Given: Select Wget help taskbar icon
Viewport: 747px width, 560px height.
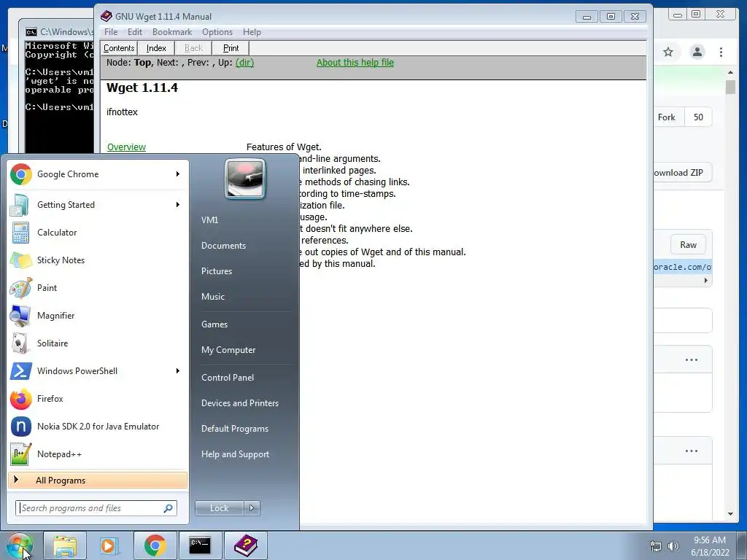Looking at the screenshot, I should tap(245, 545).
